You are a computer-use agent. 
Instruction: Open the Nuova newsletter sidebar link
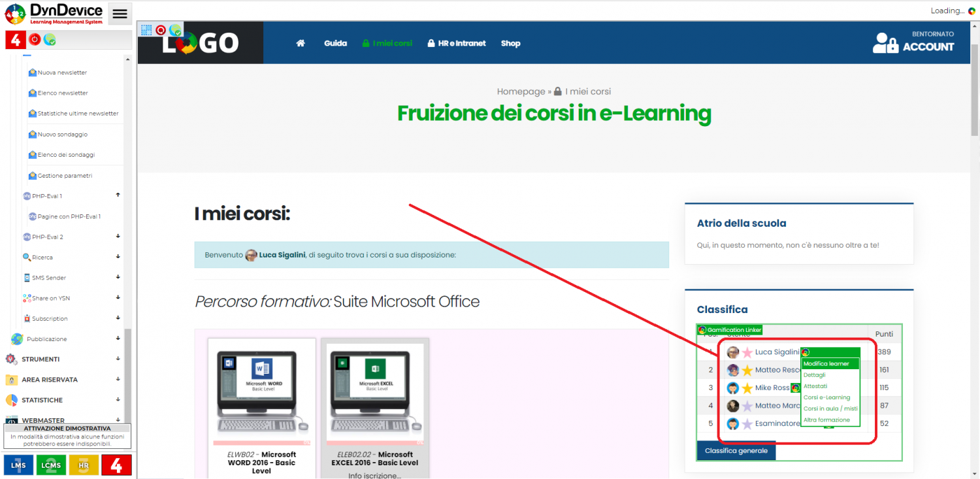click(x=62, y=73)
